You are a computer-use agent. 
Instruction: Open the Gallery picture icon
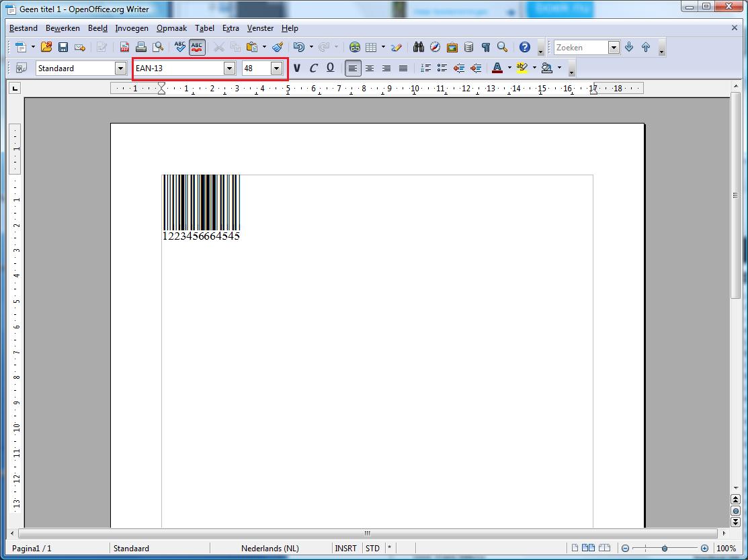point(452,47)
